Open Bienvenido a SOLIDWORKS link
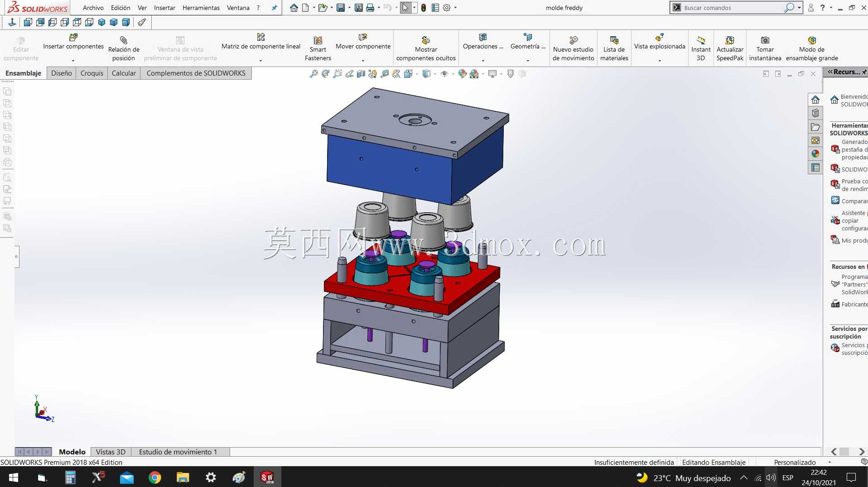Screen dimensions: 868x487 (x=849, y=100)
